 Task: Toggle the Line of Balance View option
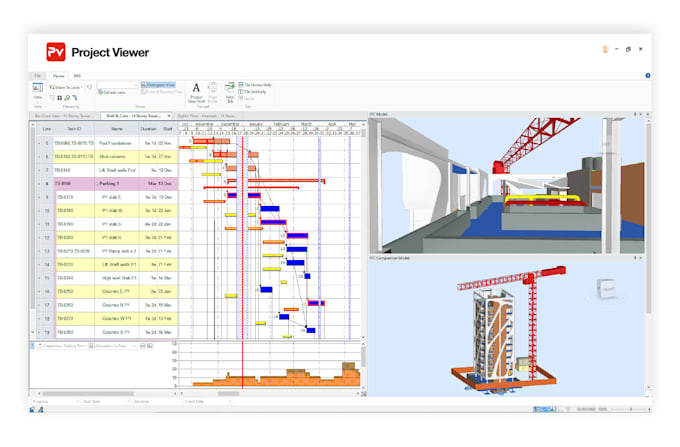pyautogui.click(x=162, y=92)
